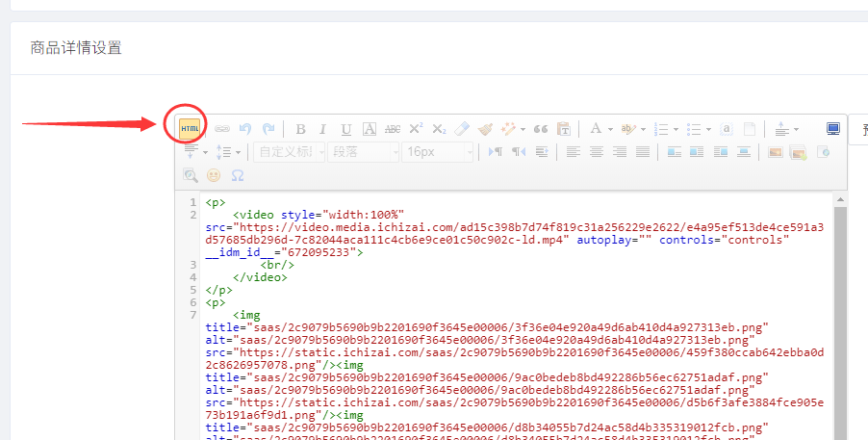Click the magic wand auto-typeset icon
Viewport: 868px width, 440px height.
[508, 129]
